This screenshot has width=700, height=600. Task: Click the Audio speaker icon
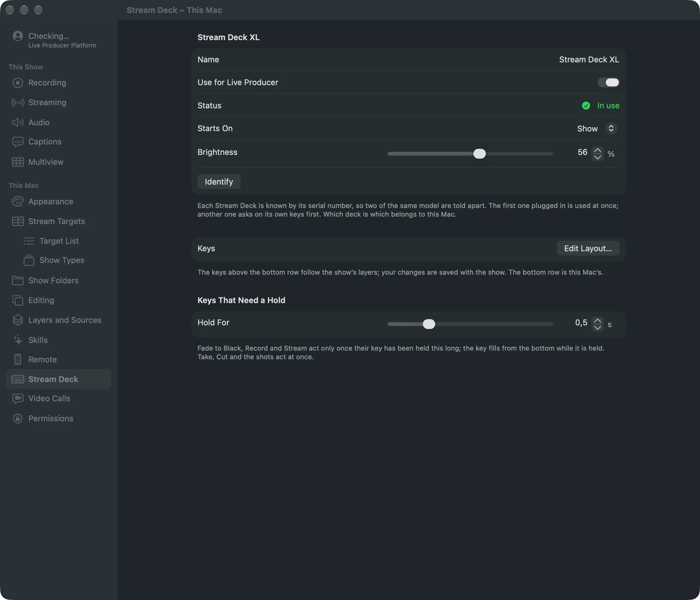tap(18, 122)
